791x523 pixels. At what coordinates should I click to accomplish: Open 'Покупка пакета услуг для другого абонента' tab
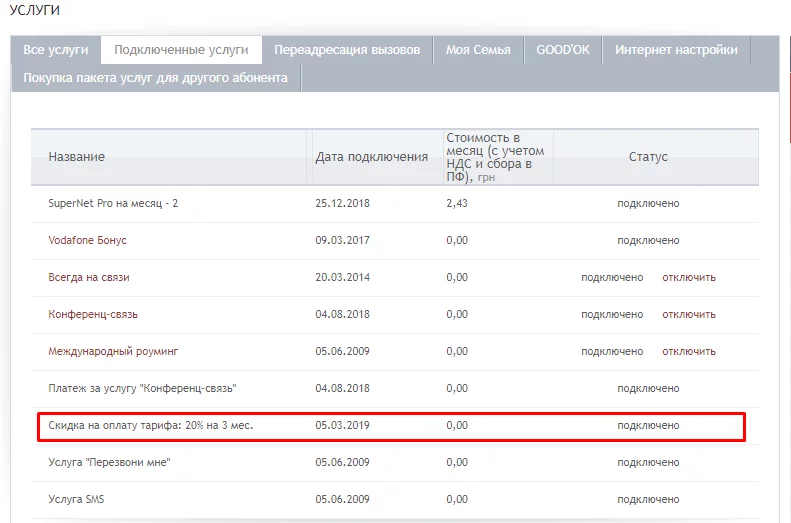(x=156, y=78)
